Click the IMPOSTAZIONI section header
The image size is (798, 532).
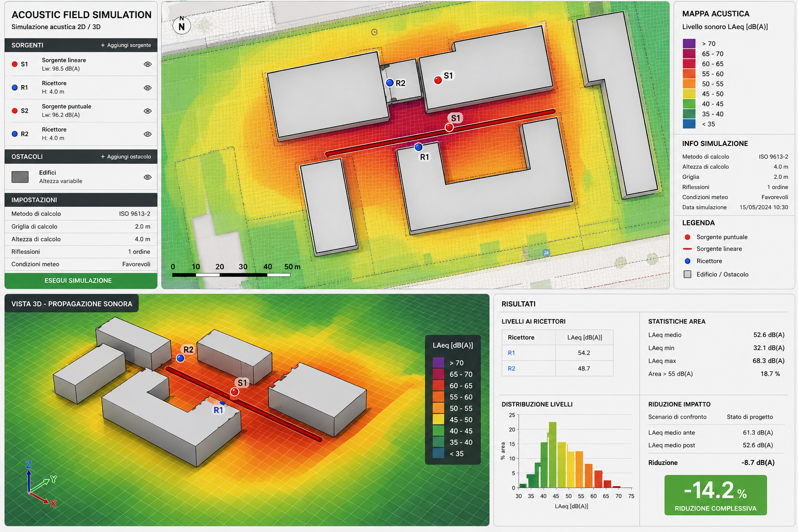81,200
